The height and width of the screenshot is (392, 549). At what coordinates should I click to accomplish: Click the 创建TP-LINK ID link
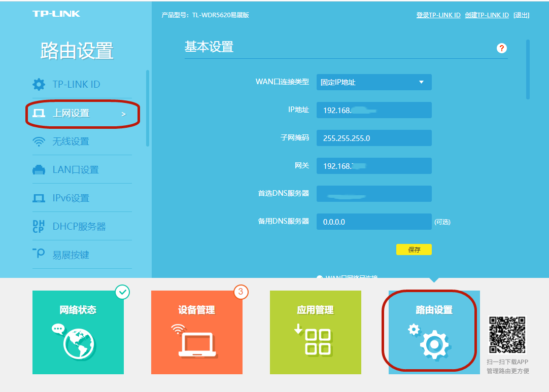[x=487, y=15]
